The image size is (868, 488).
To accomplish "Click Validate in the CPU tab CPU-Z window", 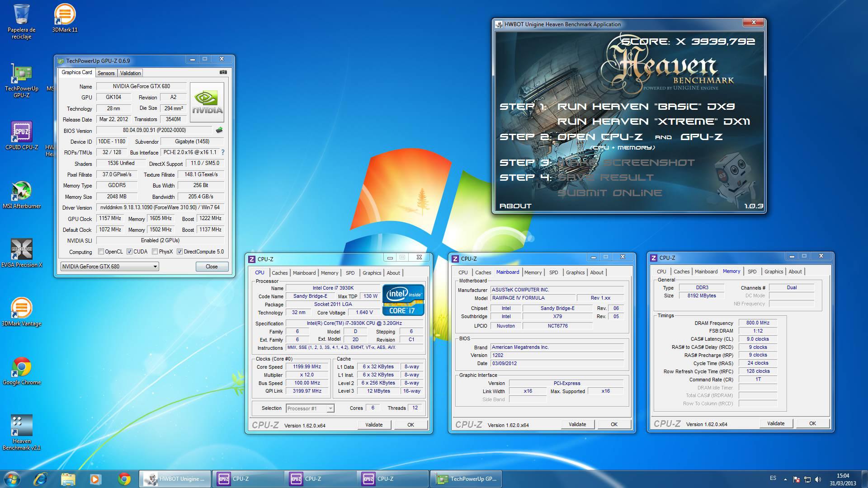I will click(x=374, y=425).
